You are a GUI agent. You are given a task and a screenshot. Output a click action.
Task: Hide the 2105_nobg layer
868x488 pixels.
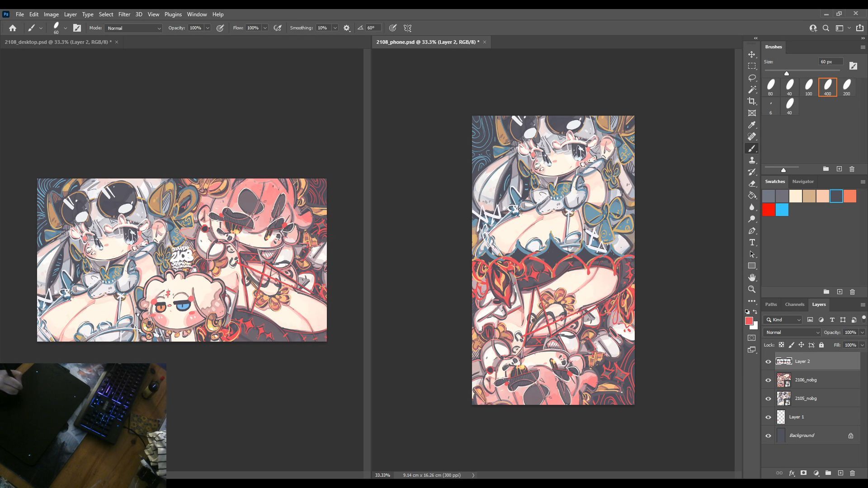coord(768,399)
